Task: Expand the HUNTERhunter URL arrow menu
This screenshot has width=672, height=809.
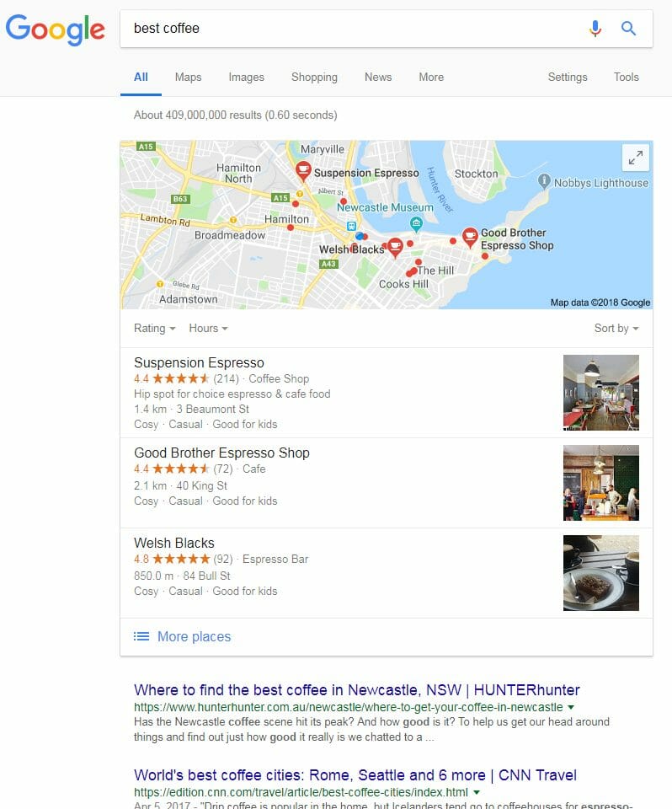Action: pos(571,707)
